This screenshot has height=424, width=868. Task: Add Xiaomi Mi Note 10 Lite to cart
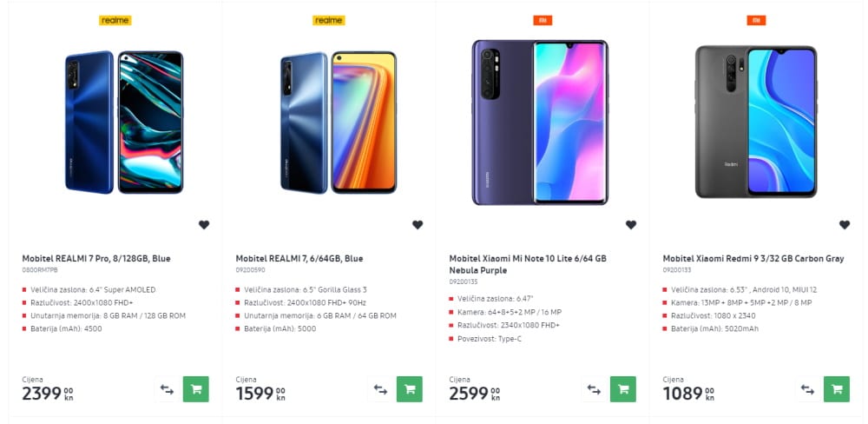[x=623, y=389]
